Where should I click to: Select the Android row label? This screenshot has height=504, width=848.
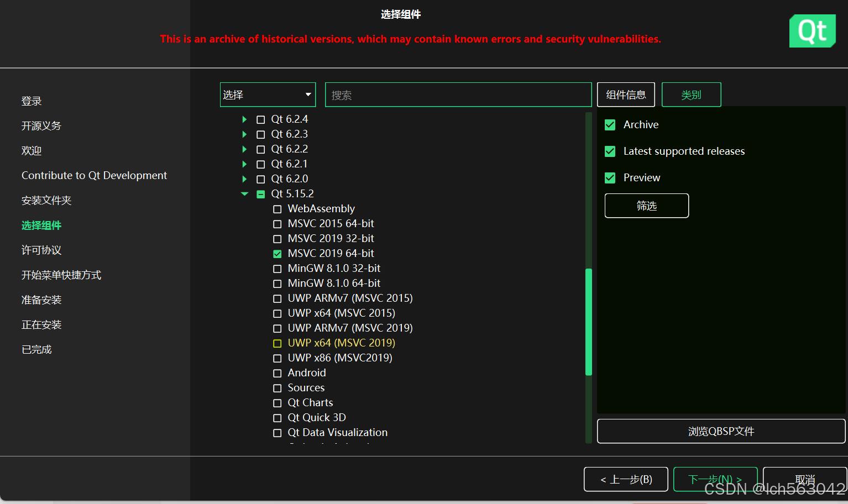[x=307, y=373]
